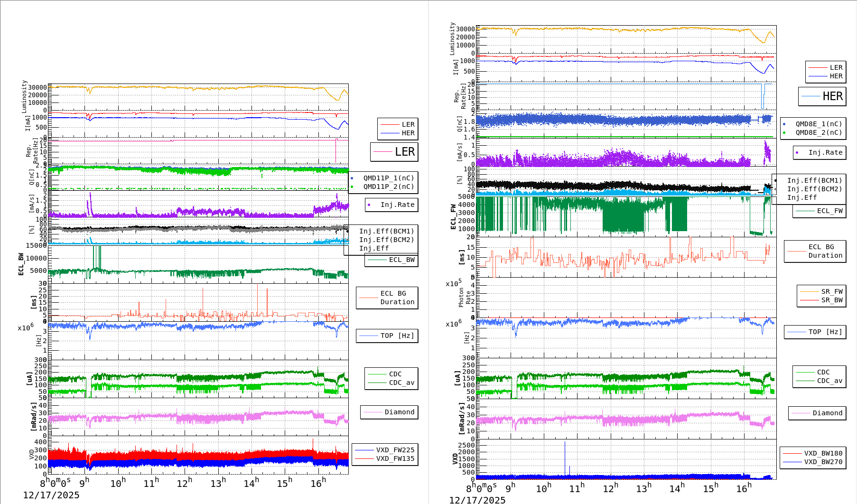
Task: Click the Inj.Rate legend in left plot
Action: pos(392,205)
